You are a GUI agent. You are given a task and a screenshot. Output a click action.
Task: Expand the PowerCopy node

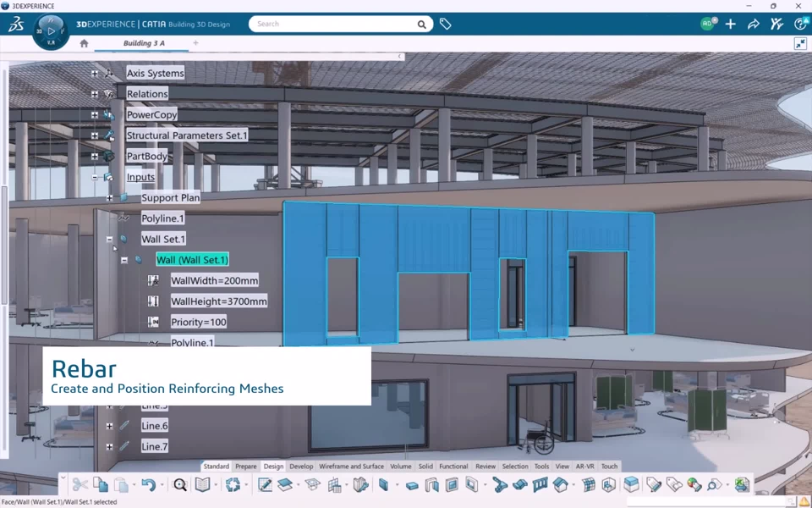tap(94, 115)
